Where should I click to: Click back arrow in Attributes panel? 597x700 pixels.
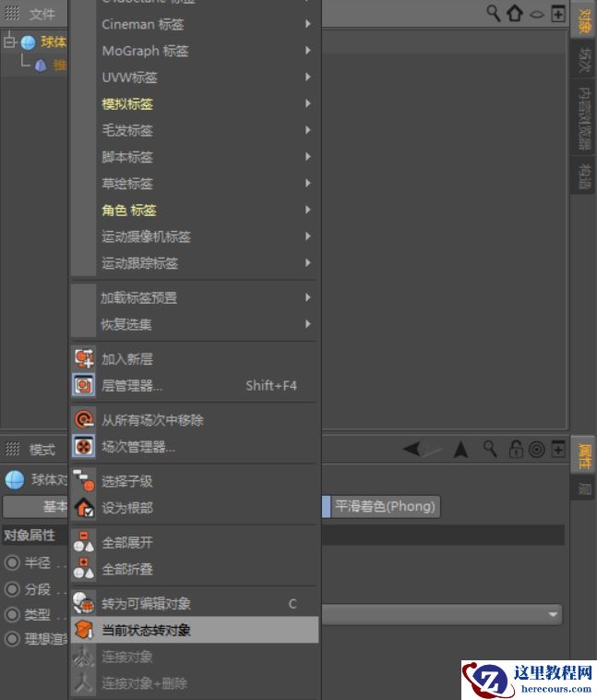[x=412, y=449]
